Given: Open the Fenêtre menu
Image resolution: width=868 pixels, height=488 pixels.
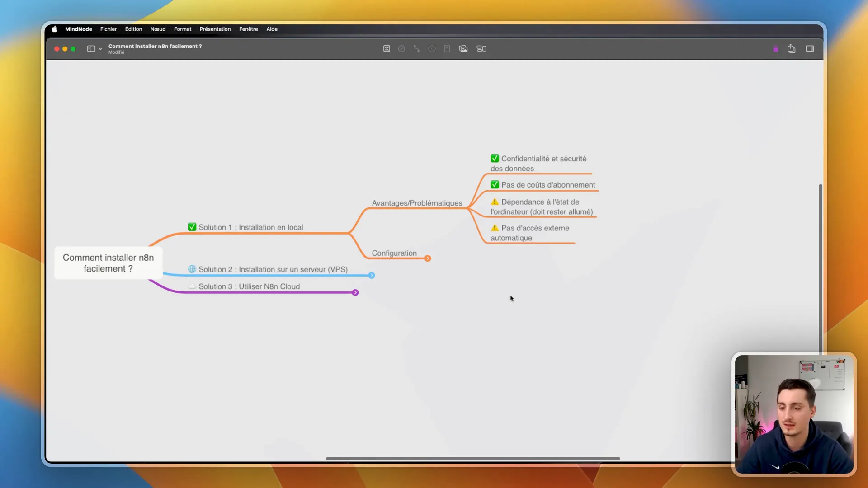Looking at the screenshot, I should 249,29.
